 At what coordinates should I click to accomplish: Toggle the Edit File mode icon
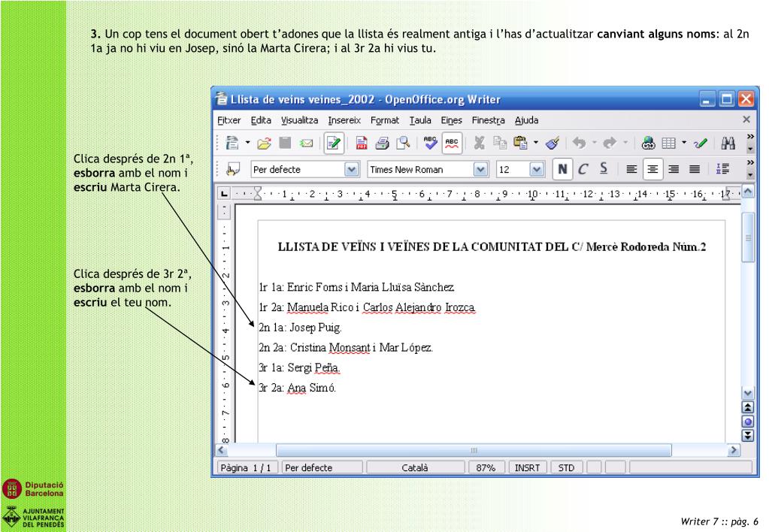pos(334,144)
